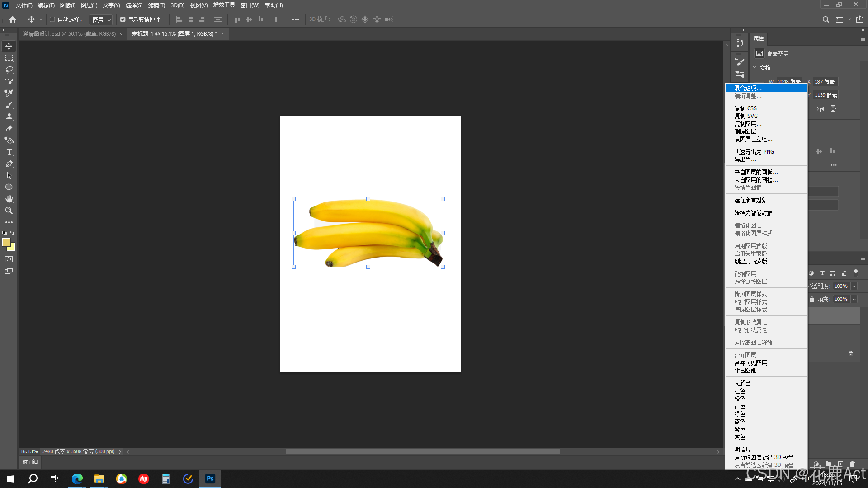The width and height of the screenshot is (868, 488).
Task: Click the foreground color swatch
Action: (x=6, y=242)
